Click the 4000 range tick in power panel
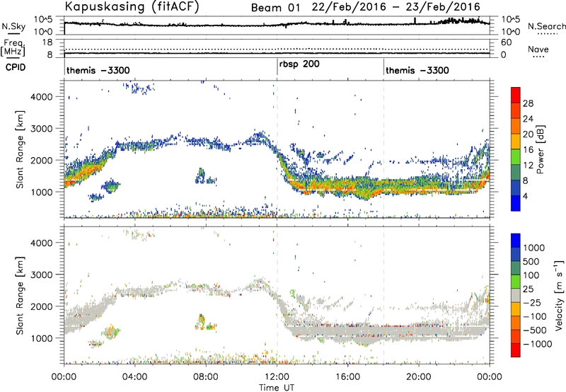Image resolution: width=566 pixels, height=392 pixels. [x=42, y=97]
